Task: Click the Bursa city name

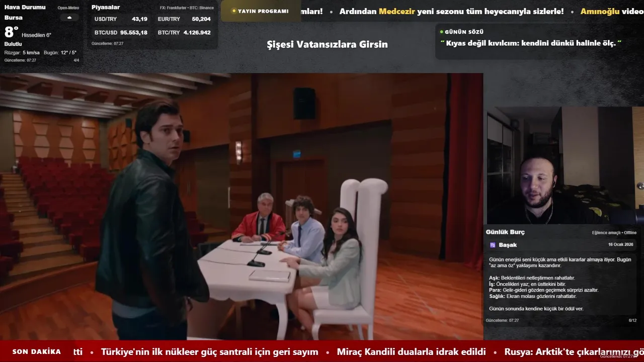Action: 14,18
